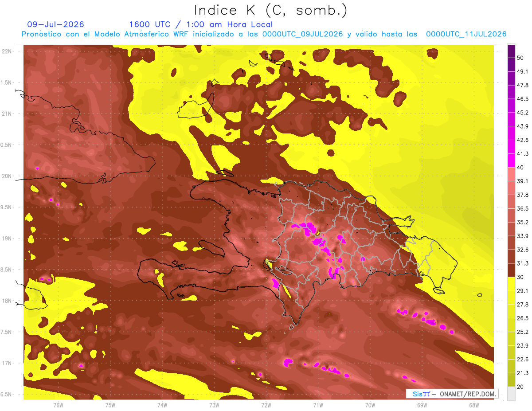Click the '43.9' colorbar label
Viewport: 532px width, 411px height.
523,126
